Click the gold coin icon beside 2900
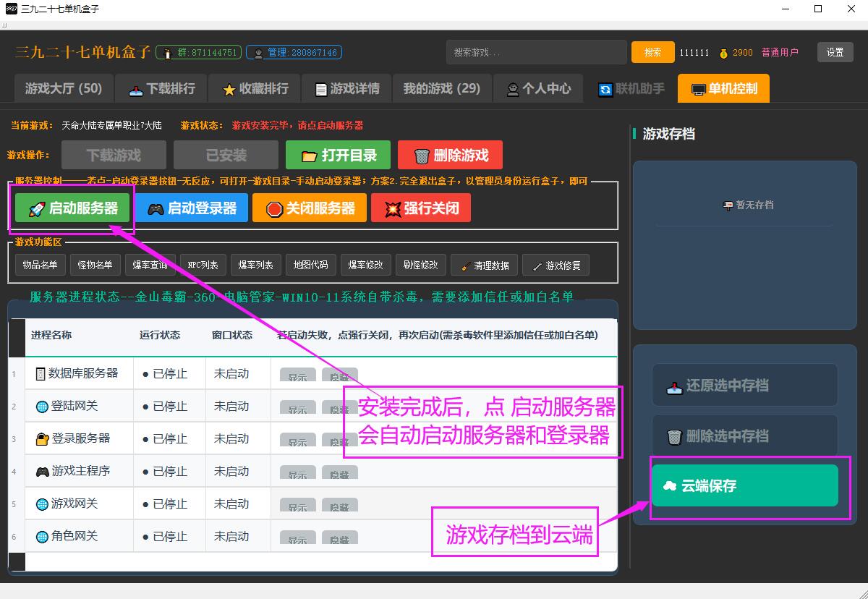 click(723, 53)
